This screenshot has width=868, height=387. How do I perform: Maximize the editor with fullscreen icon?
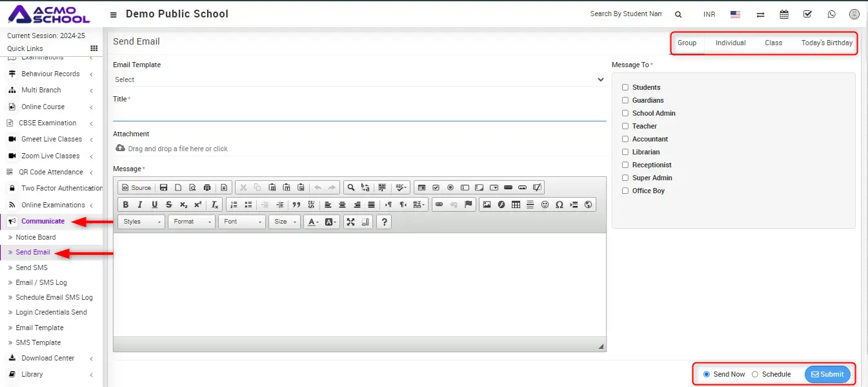350,222
